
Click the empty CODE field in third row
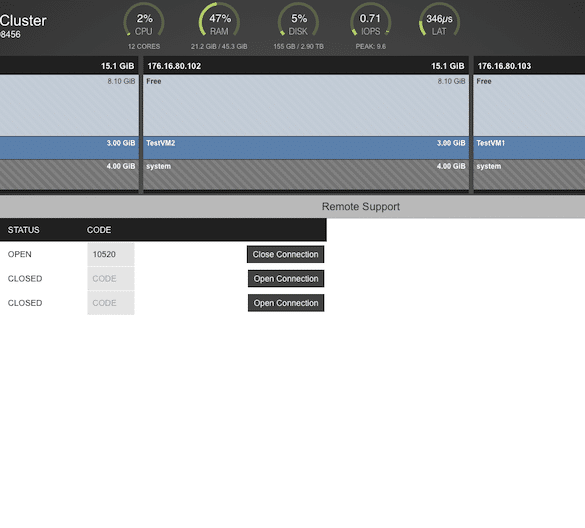(x=111, y=303)
